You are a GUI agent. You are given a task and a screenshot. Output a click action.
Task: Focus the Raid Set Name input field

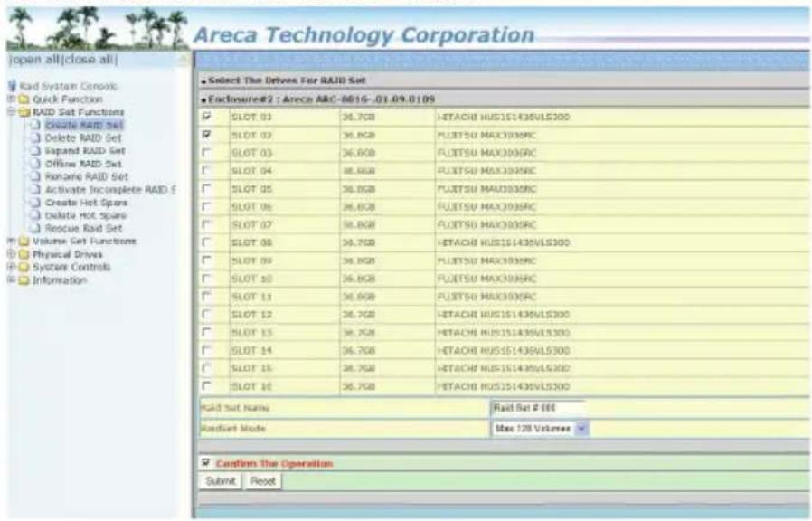(x=537, y=408)
